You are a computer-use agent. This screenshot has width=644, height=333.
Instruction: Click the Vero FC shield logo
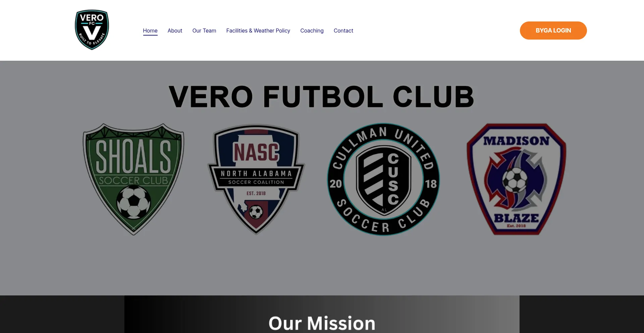point(92,30)
